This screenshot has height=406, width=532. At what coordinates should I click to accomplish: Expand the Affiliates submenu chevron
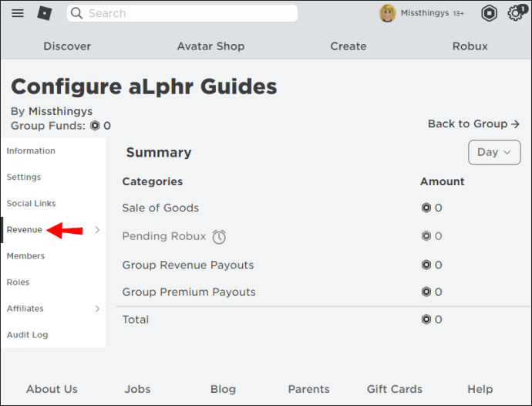(97, 309)
